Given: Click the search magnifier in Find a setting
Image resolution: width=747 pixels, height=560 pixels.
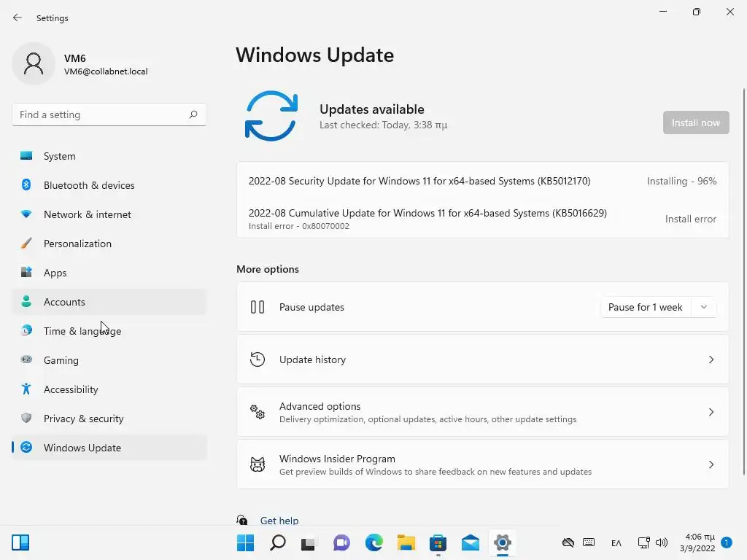Looking at the screenshot, I should pyautogui.click(x=193, y=114).
